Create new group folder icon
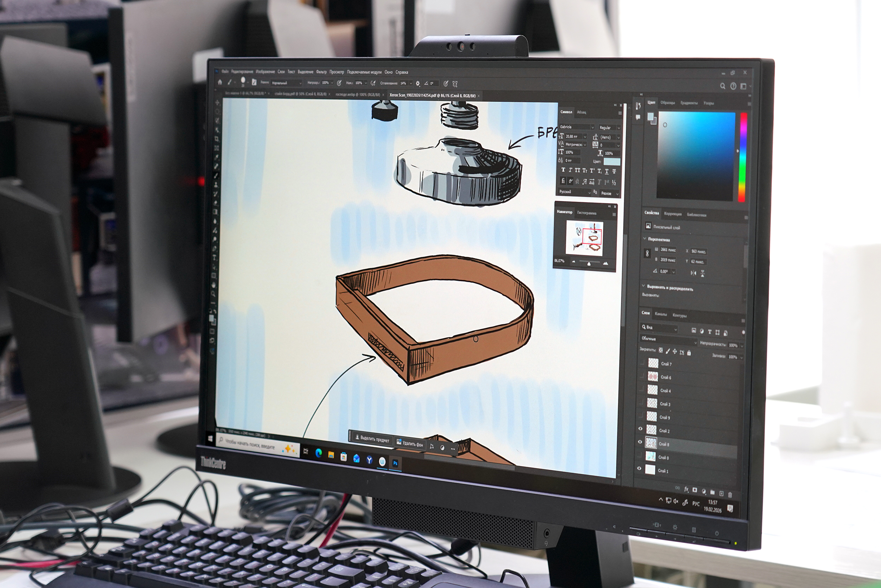Screen dimensions: 881x588 712,492
